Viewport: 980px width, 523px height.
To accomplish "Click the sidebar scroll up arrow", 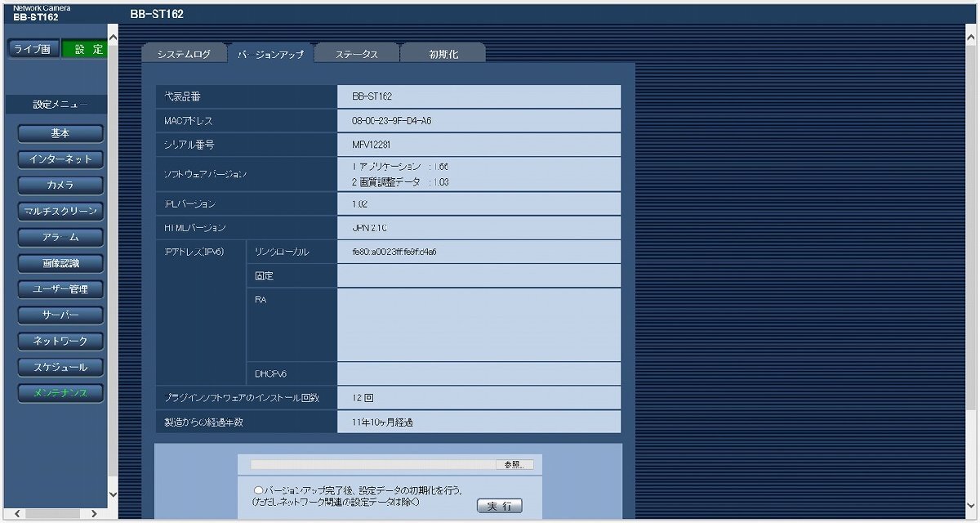I will [113, 38].
